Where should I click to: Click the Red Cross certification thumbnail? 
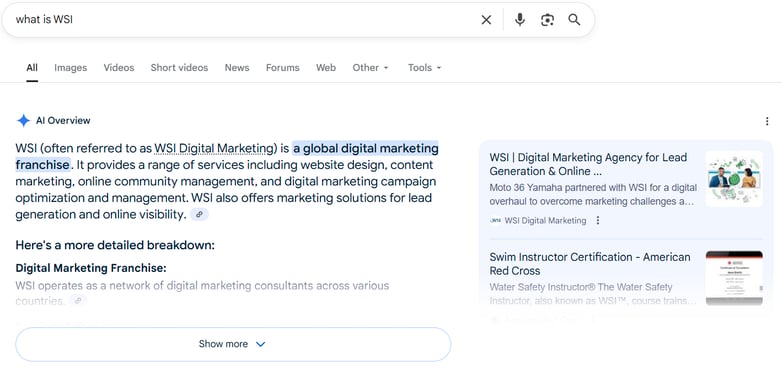[x=734, y=278]
